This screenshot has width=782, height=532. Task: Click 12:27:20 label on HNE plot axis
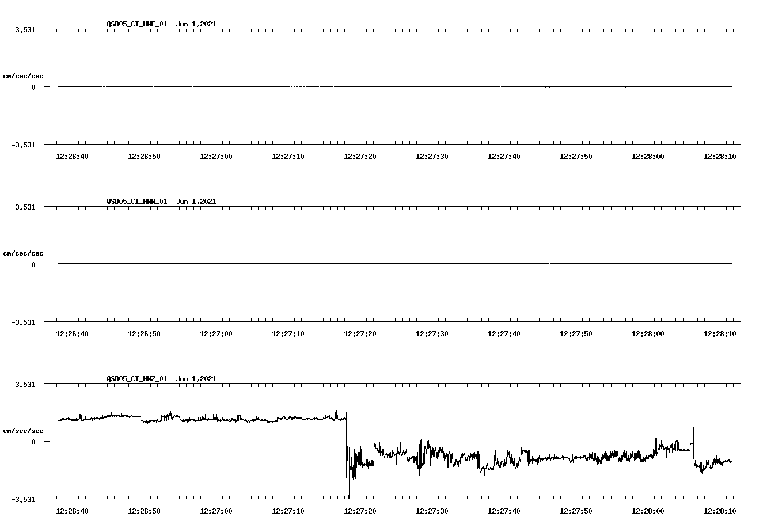click(x=360, y=157)
